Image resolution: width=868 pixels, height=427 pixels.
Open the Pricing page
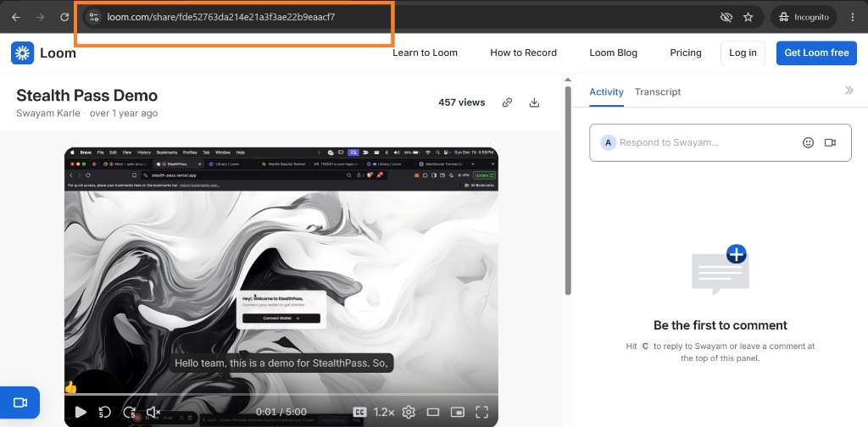pyautogui.click(x=685, y=53)
